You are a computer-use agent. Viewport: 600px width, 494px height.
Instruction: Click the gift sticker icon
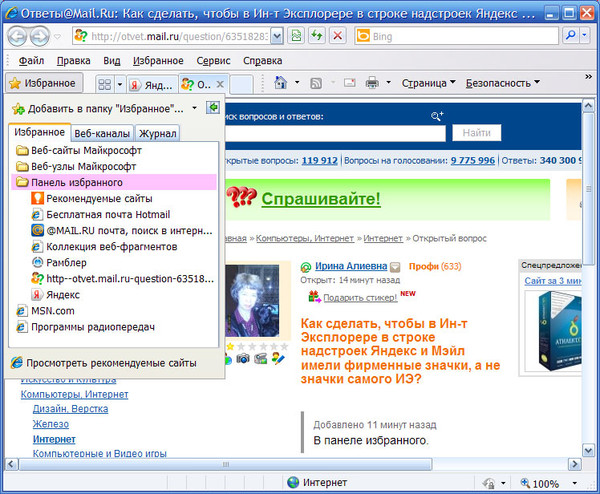[x=315, y=297]
